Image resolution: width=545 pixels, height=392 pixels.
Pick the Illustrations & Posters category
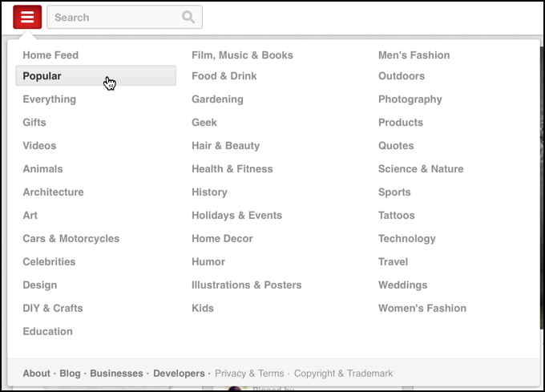246,285
